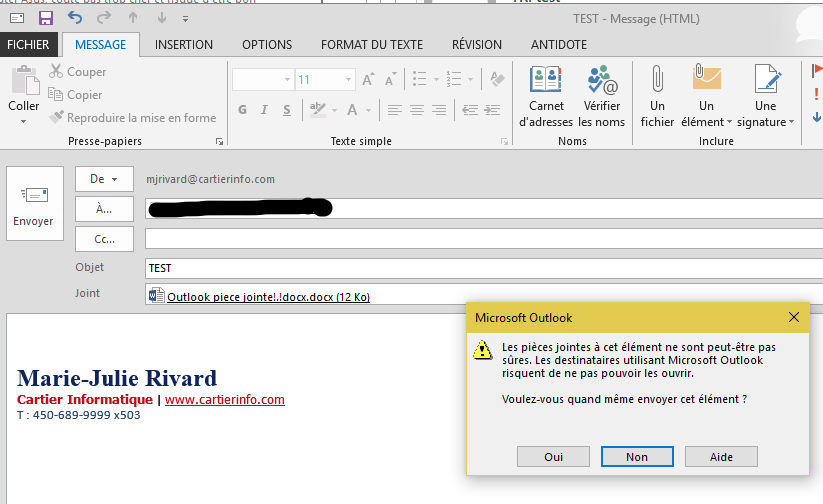This screenshot has width=823, height=504.
Task: Open the FICHIER tab
Action: 28,45
